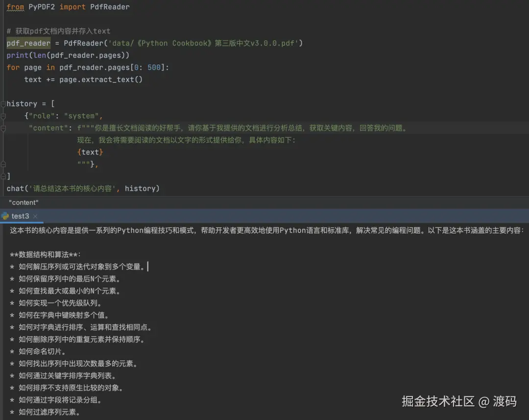
Task: Click output line 如何查找最大或最小的N个元素
Action: point(65,291)
